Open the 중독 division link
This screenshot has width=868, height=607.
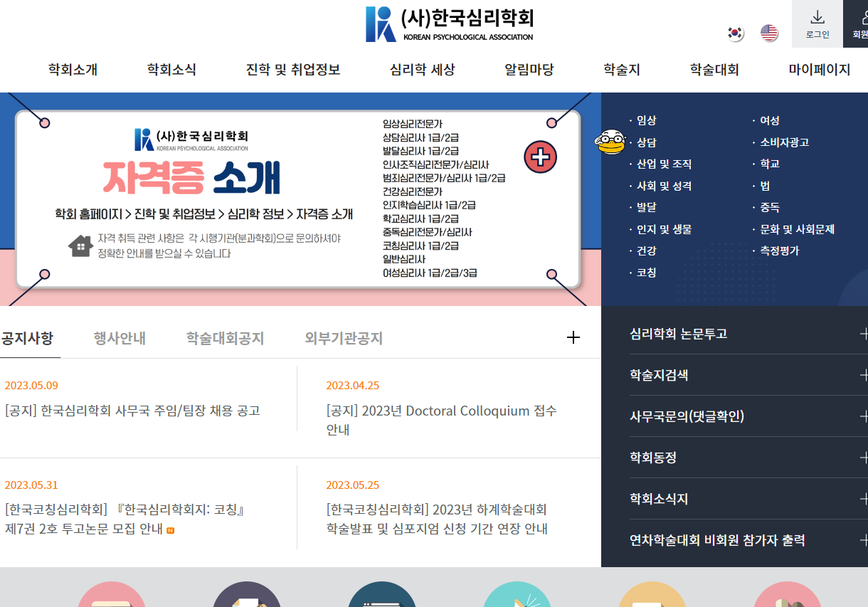(770, 207)
